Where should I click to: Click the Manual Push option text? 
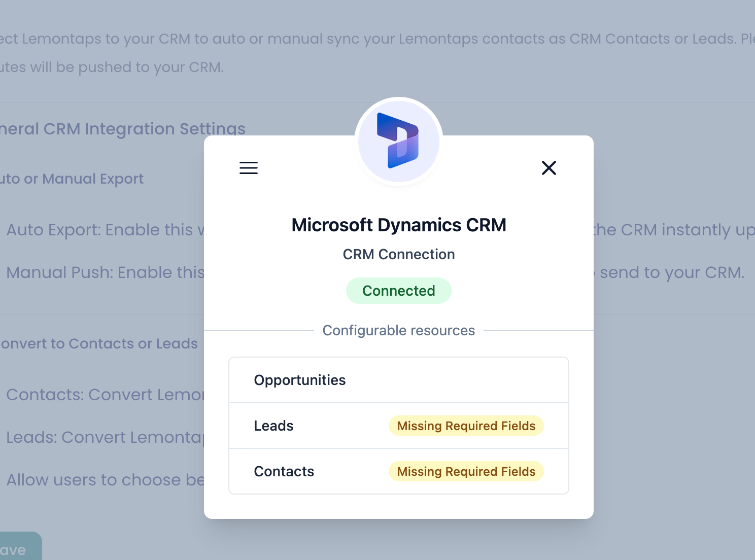105,272
